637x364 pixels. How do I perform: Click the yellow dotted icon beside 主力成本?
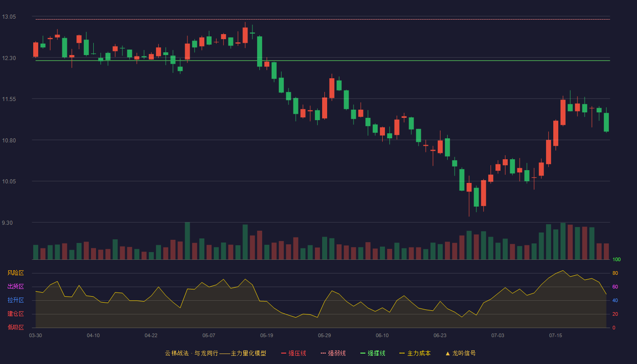402,353
